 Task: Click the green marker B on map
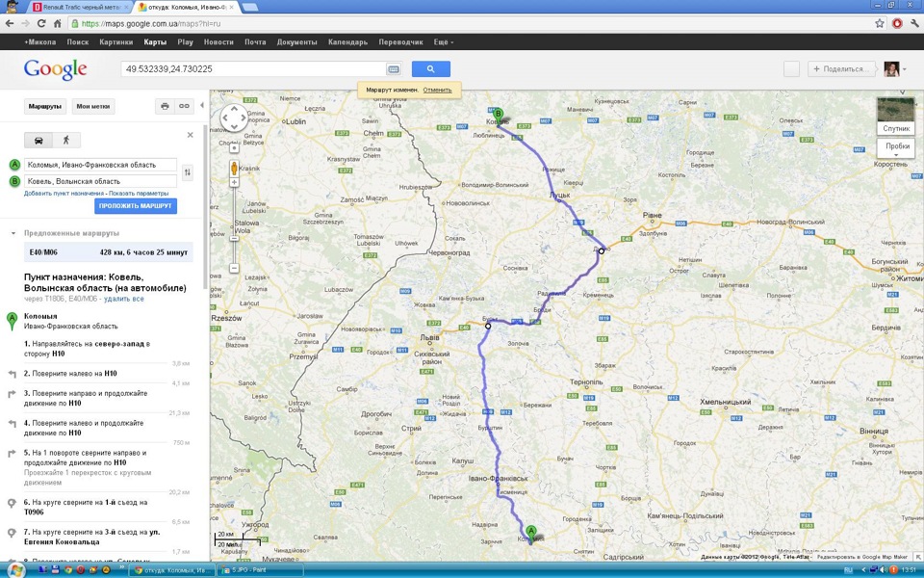[x=498, y=116]
